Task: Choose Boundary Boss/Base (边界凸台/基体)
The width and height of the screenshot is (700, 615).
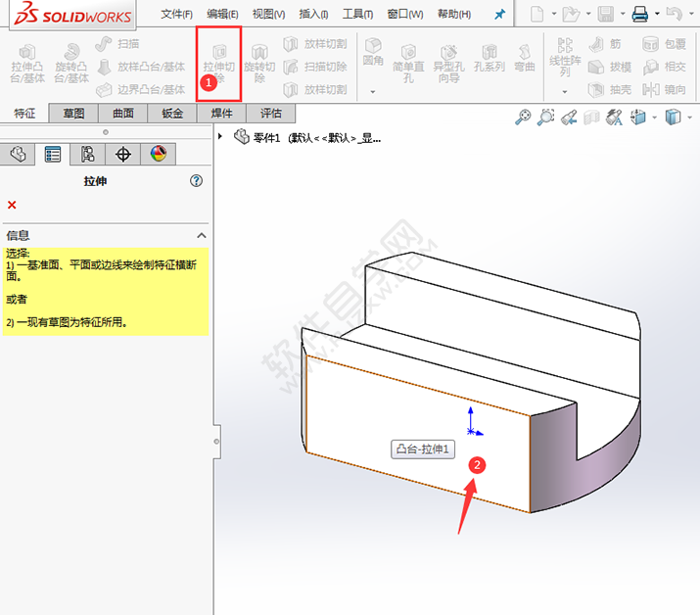Action: pos(141,90)
